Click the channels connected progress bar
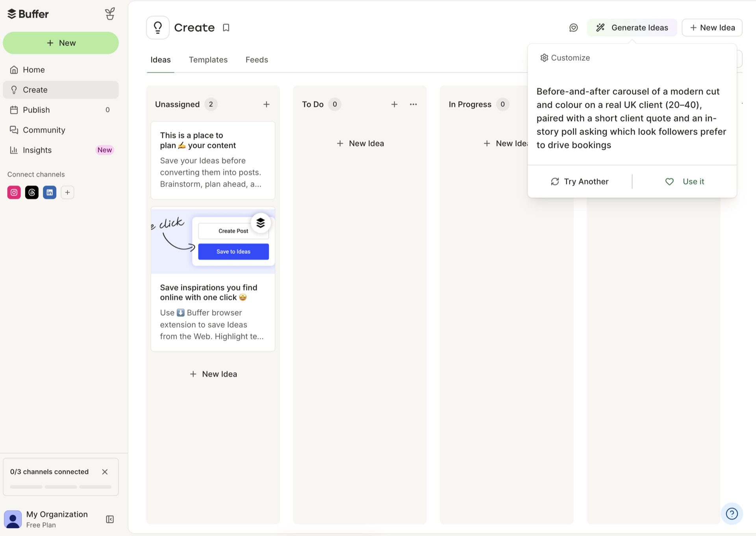The height and width of the screenshot is (536, 756). tap(61, 487)
